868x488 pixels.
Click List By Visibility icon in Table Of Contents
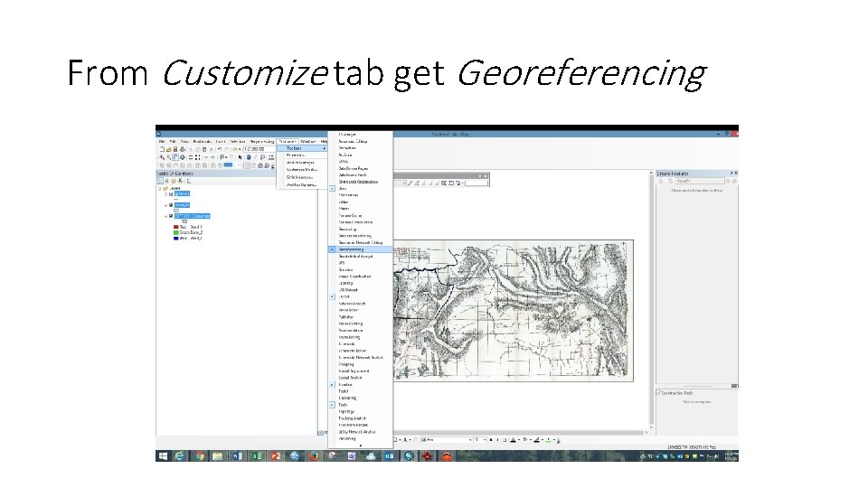coord(174,181)
